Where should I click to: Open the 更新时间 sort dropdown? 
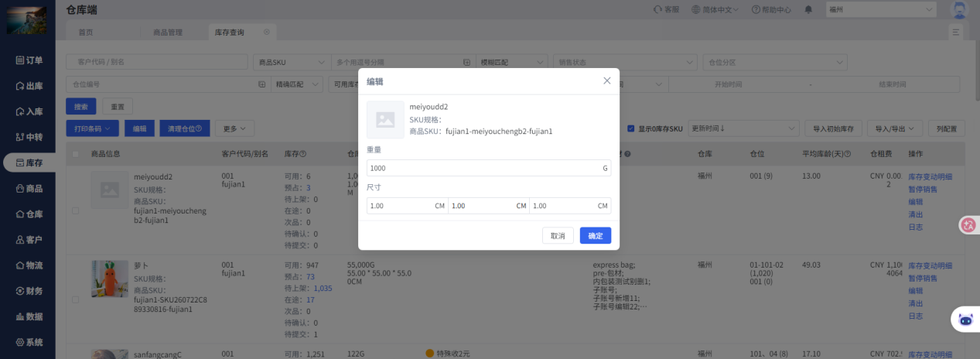(743, 128)
